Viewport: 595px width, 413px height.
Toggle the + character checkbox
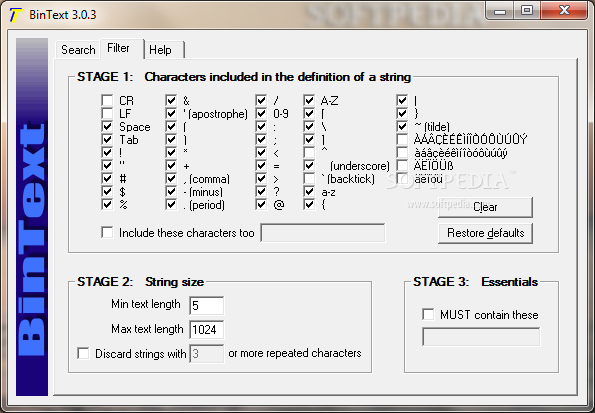(171, 166)
